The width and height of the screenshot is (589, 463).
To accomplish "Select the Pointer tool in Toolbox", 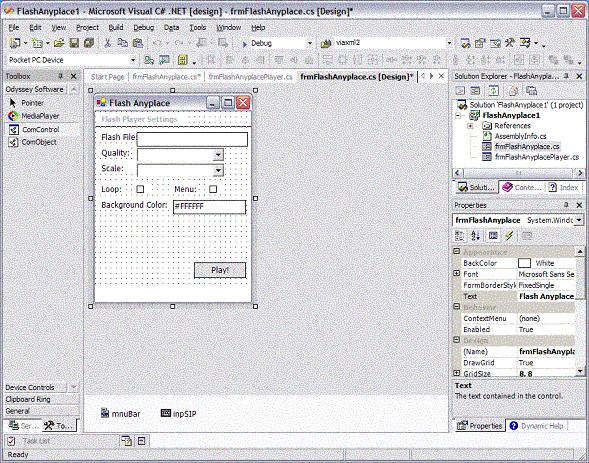I will [26, 103].
